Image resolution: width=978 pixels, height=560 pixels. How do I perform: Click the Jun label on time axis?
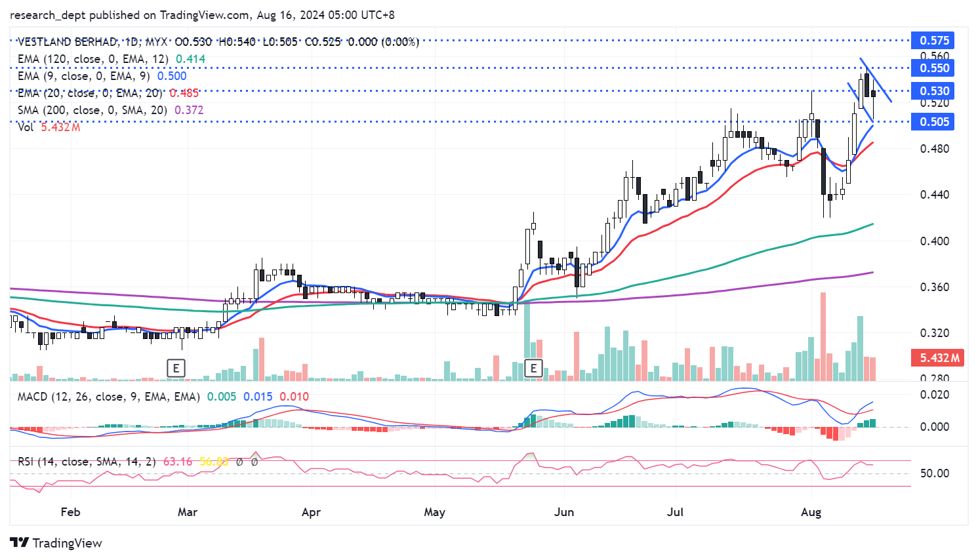tap(563, 512)
